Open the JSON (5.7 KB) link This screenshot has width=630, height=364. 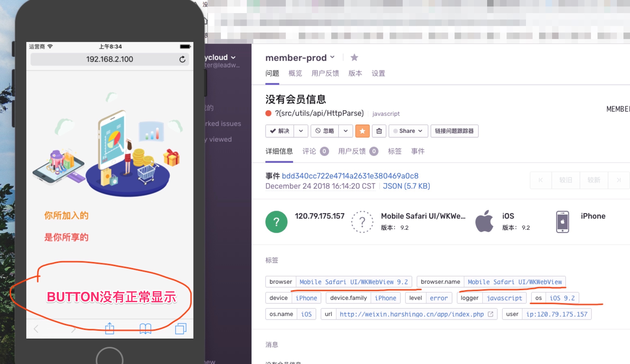pyautogui.click(x=406, y=186)
